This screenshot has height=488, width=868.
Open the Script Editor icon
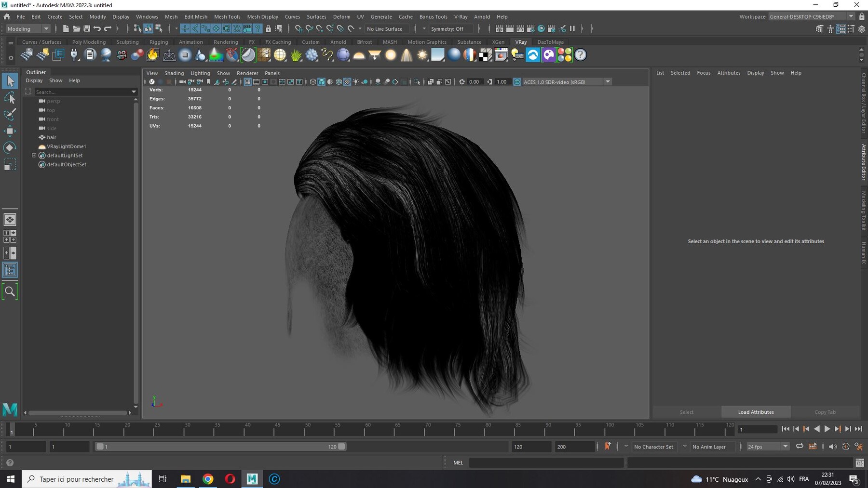click(860, 462)
